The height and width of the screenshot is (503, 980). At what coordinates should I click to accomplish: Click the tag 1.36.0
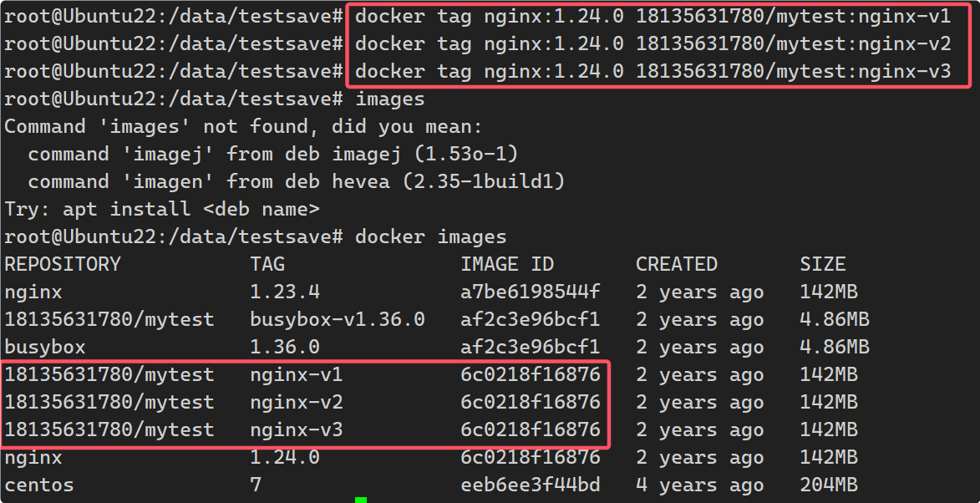coord(285,347)
